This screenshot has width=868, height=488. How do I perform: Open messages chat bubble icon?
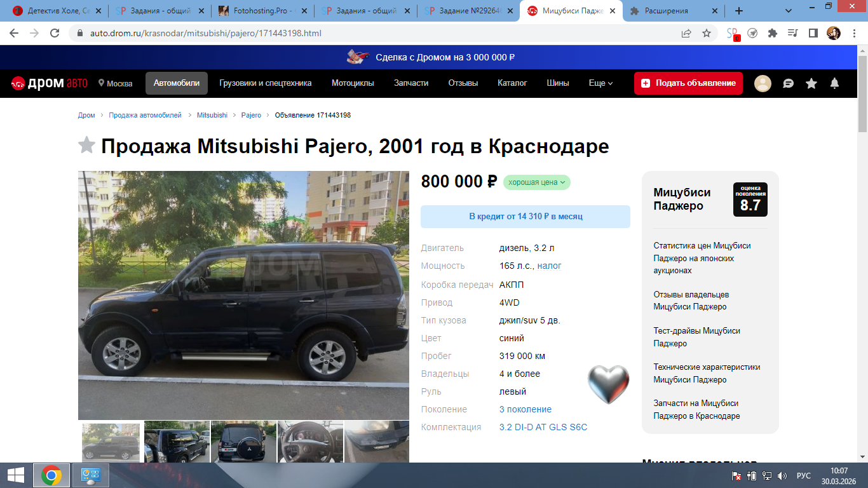click(x=788, y=83)
